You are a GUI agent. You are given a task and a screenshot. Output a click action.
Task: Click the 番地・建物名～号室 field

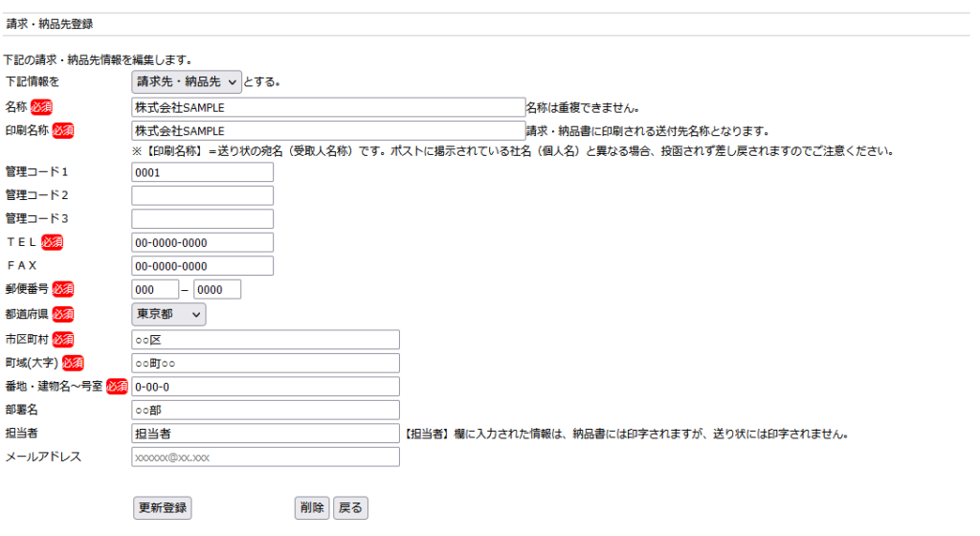(x=265, y=387)
